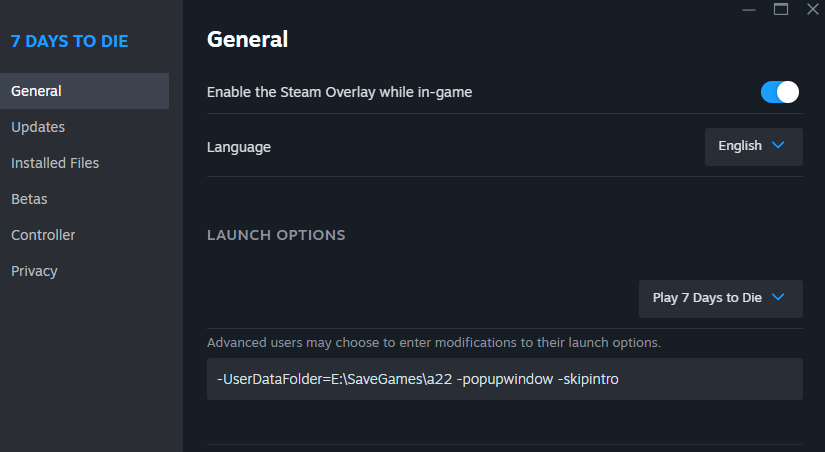This screenshot has width=825, height=452.
Task: Click the Advanced users launch options description
Action: pyautogui.click(x=434, y=343)
